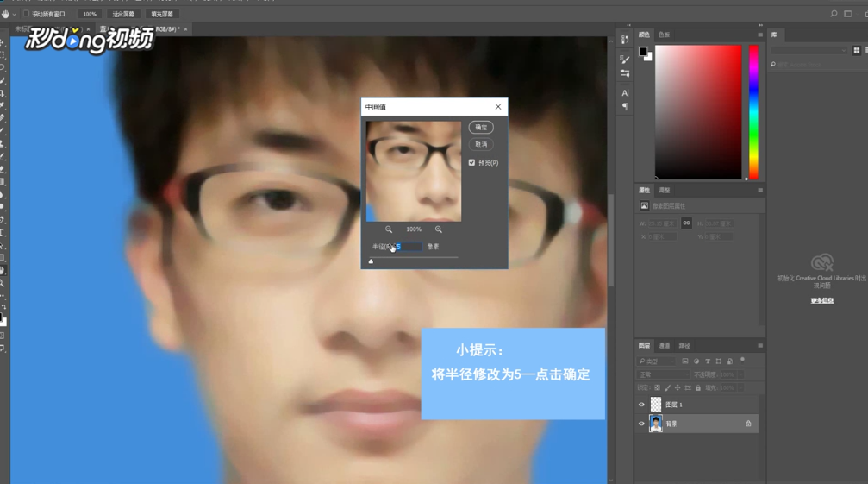Toggle the layer filtering switch
Screen dimensions: 868x484
pyautogui.click(x=743, y=361)
